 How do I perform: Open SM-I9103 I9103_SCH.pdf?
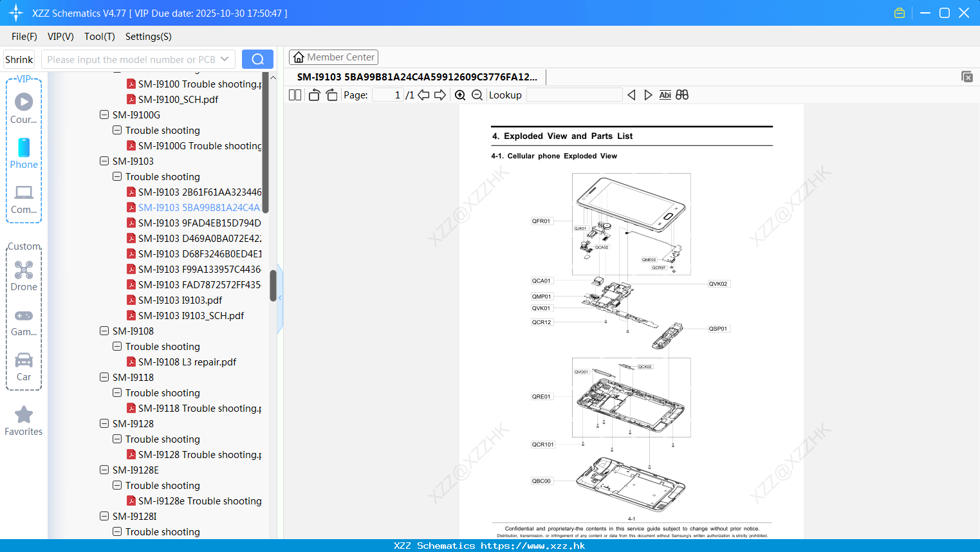tap(185, 316)
